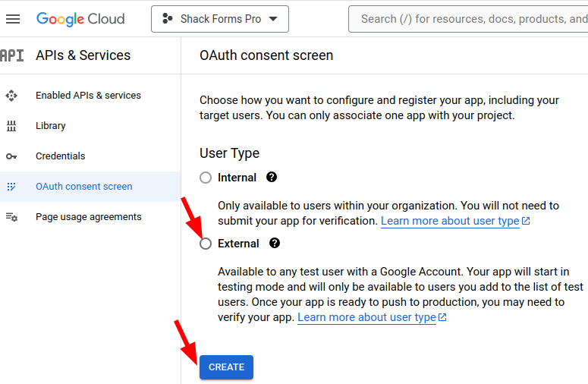Open the Shack Forms Pro project dropdown
Viewport: 588px width, 384px height.
(x=220, y=19)
